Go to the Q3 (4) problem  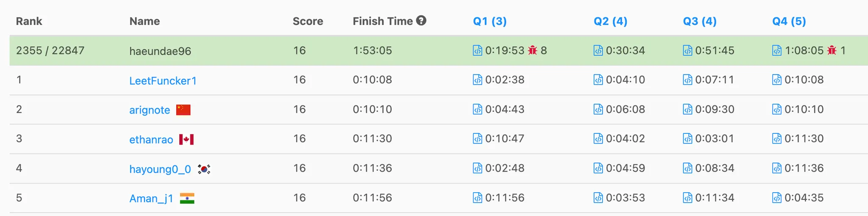coord(699,21)
